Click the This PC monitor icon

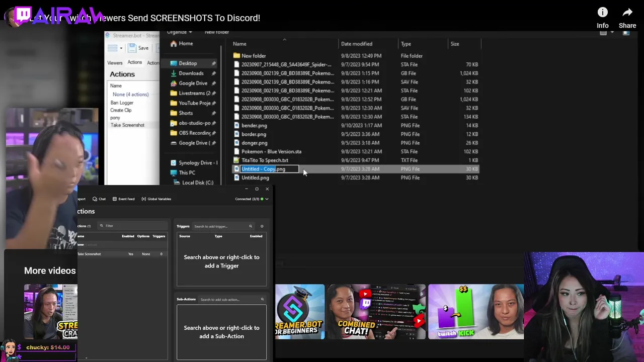174,173
